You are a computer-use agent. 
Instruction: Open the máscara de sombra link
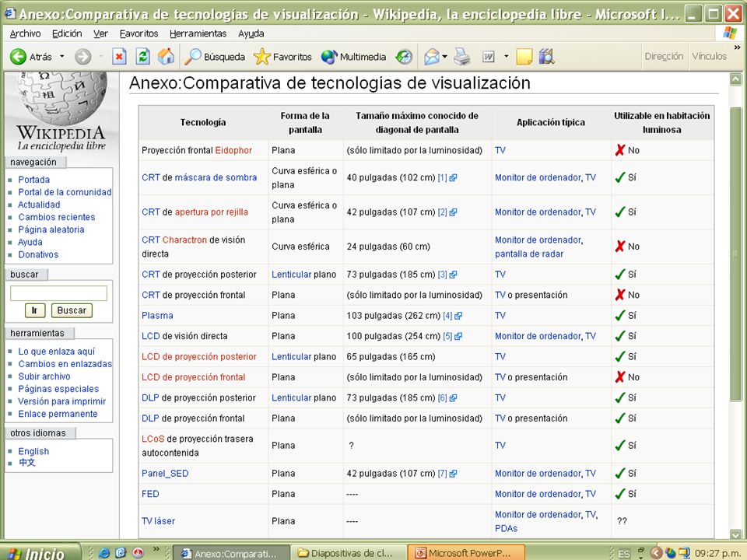click(216, 177)
